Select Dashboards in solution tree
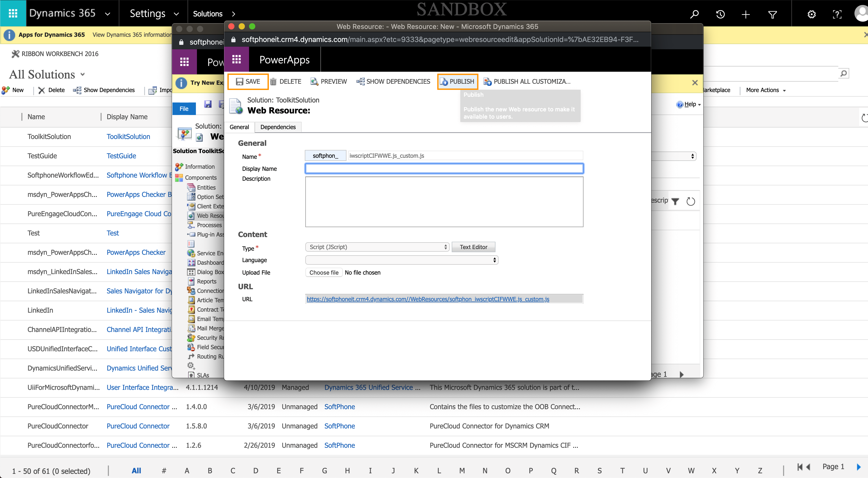The width and height of the screenshot is (868, 478). pos(210,262)
